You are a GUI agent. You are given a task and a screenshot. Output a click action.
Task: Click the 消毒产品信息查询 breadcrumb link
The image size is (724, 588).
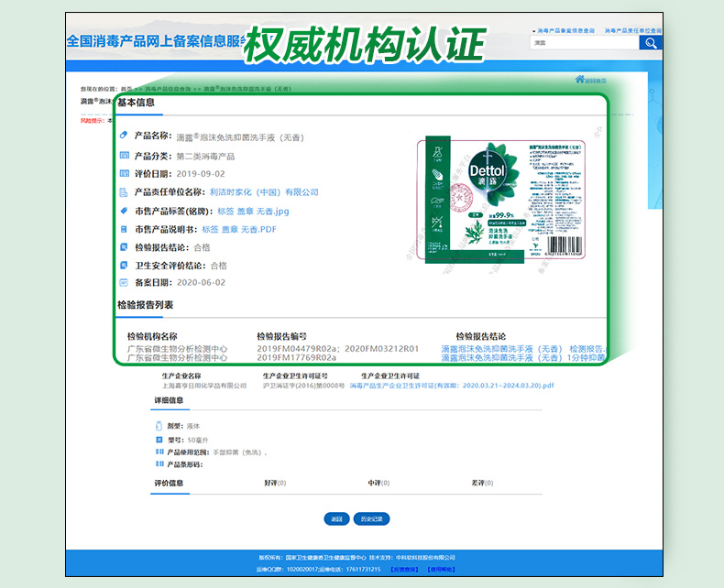[167, 89]
